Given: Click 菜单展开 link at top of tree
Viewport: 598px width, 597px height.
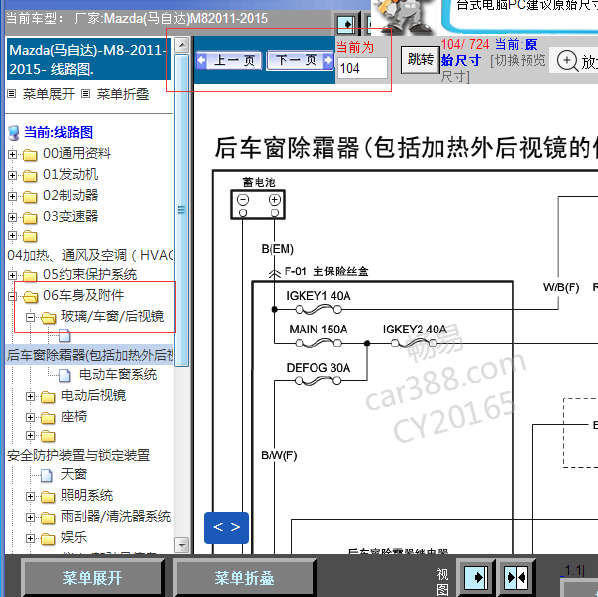Looking at the screenshot, I should 48,94.
